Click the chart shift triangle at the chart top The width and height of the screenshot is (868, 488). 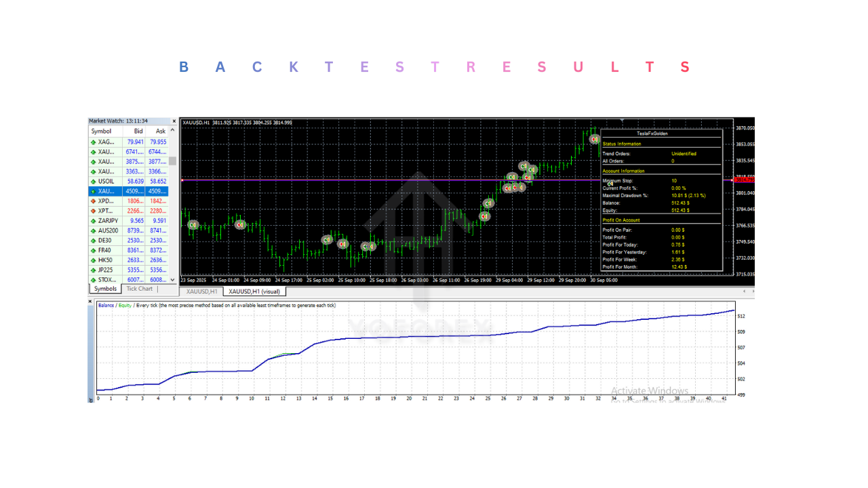pyautogui.click(x=622, y=121)
